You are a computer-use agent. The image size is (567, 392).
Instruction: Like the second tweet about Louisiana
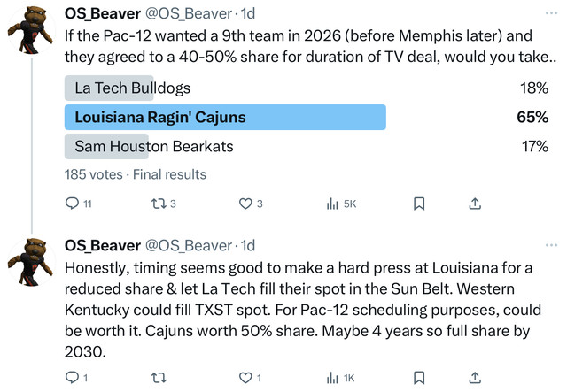246,378
